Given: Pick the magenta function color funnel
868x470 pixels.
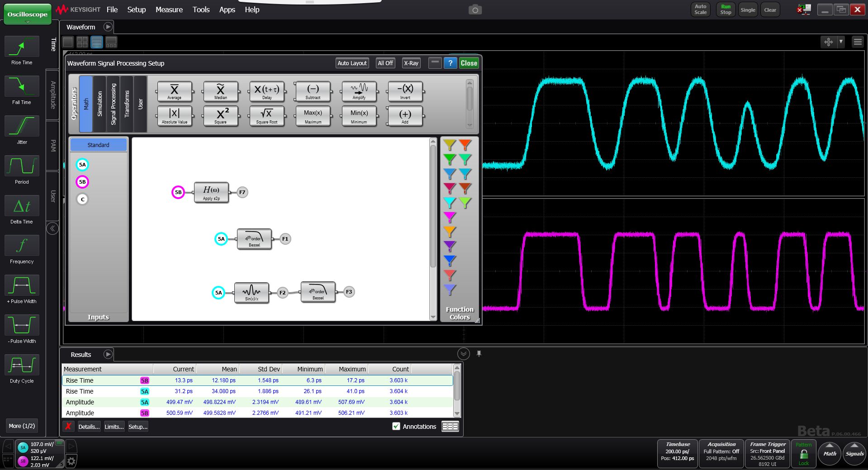Looking at the screenshot, I should point(450,217).
